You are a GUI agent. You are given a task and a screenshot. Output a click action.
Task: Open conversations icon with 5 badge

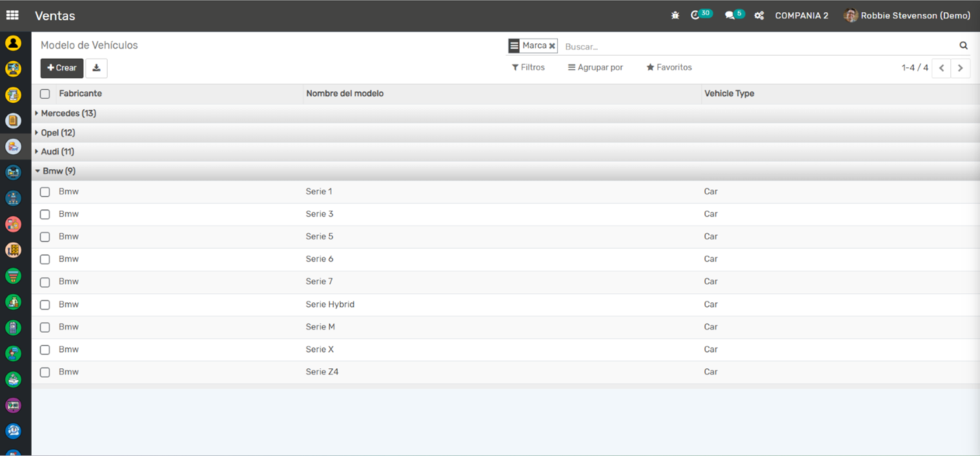point(730,16)
